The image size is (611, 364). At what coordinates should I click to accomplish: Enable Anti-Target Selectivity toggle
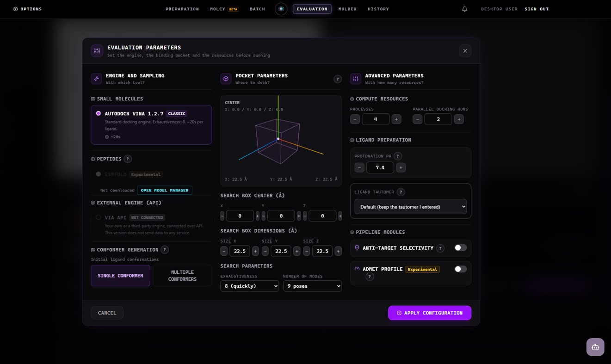pos(460,248)
